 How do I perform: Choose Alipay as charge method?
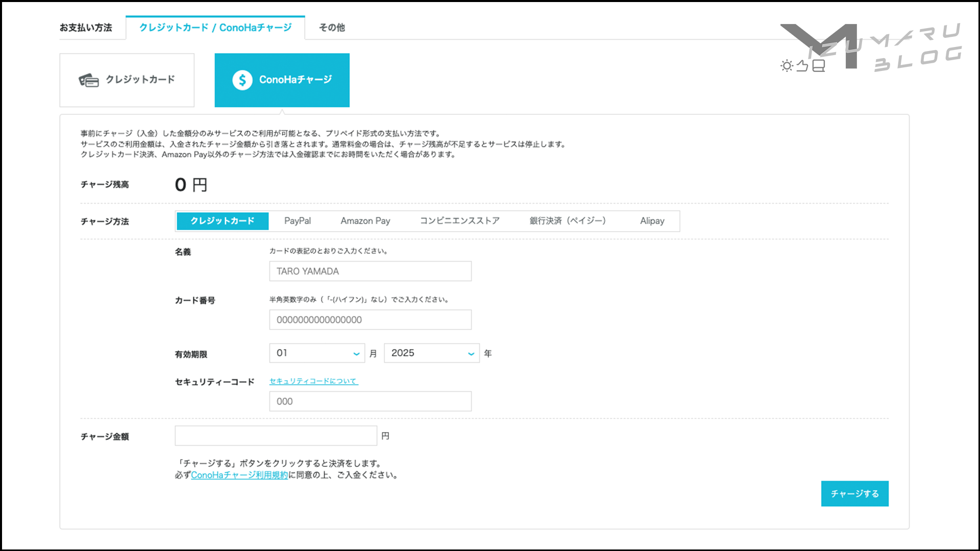click(652, 221)
